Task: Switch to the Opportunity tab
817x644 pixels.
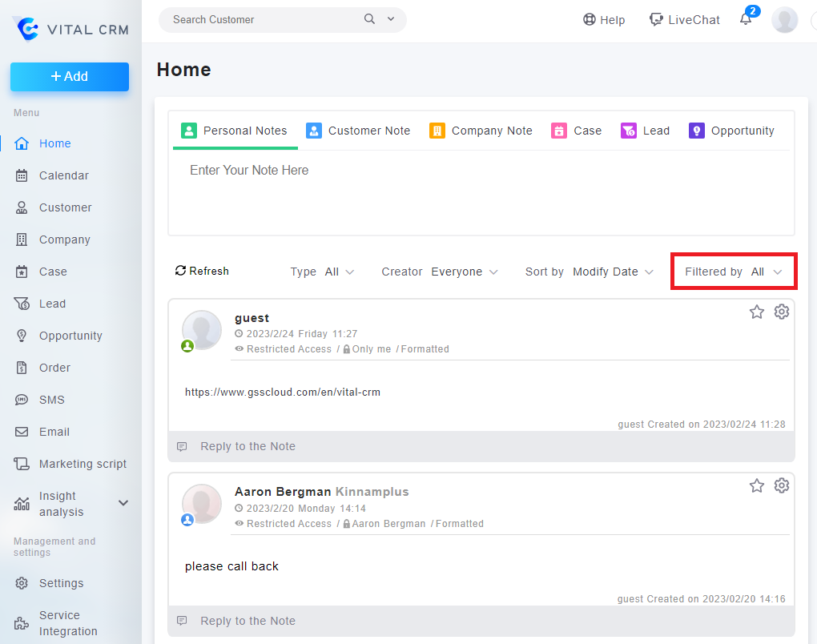Action: (731, 131)
